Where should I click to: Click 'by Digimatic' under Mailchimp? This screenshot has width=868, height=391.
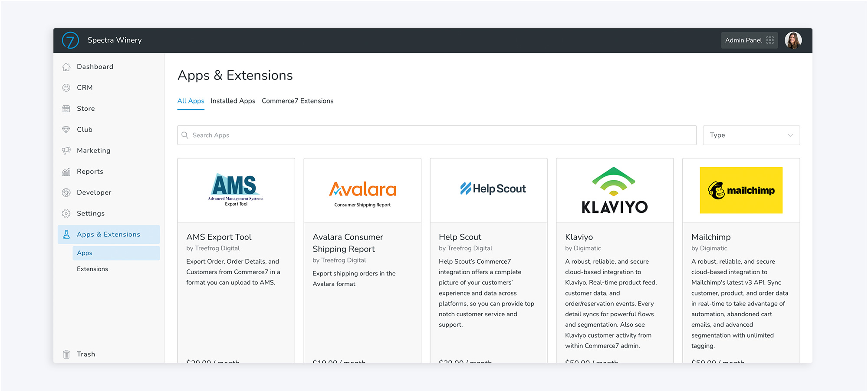pos(709,248)
